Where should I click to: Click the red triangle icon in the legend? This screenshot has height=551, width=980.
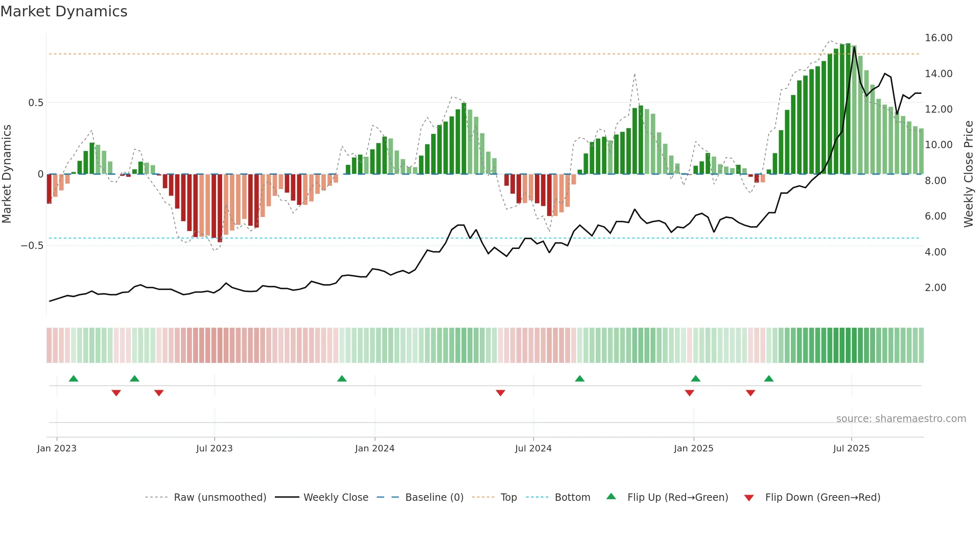749,498
